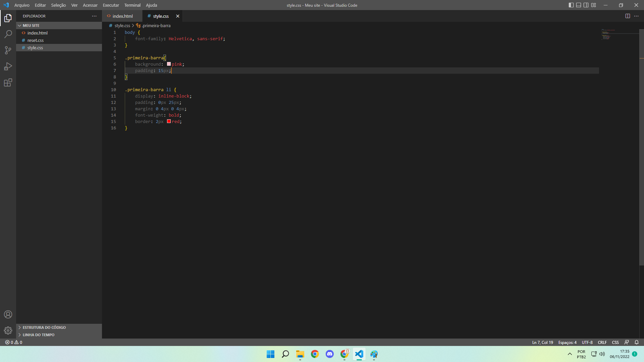Click the VS Code logo in title bar
The width and height of the screenshot is (644, 362).
coord(6,5)
